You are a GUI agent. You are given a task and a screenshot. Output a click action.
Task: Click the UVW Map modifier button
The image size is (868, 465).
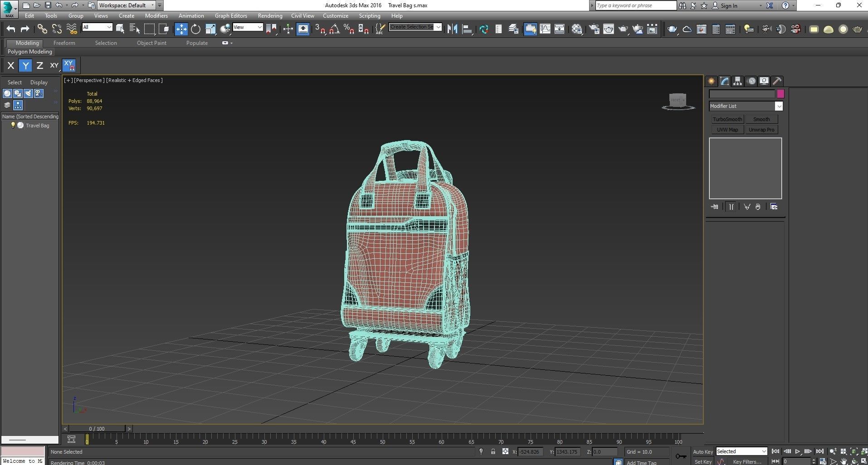pos(727,130)
